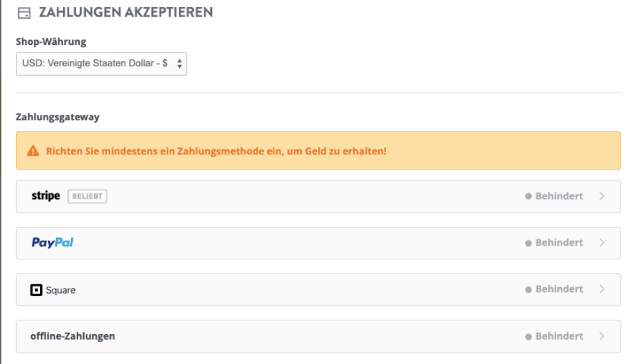This screenshot has height=364, width=629.
Task: Click the PayPal logo
Action: point(53,242)
